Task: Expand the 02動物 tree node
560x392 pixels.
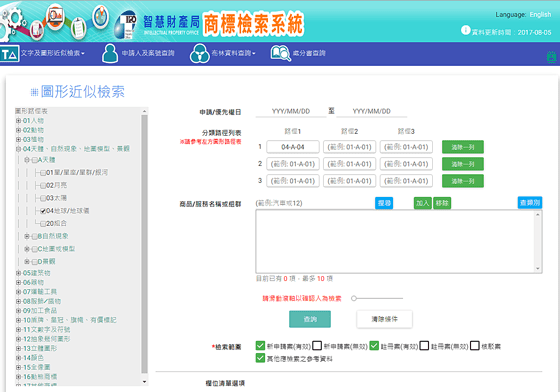Action: [x=18, y=130]
